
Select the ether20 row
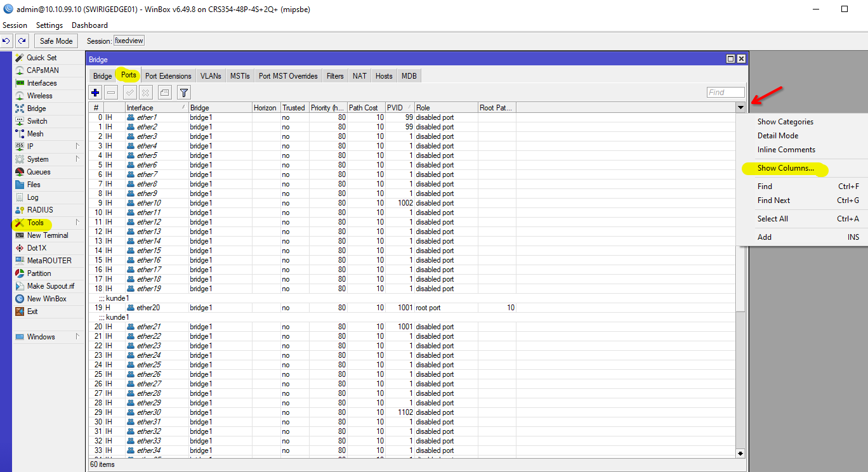click(x=148, y=308)
